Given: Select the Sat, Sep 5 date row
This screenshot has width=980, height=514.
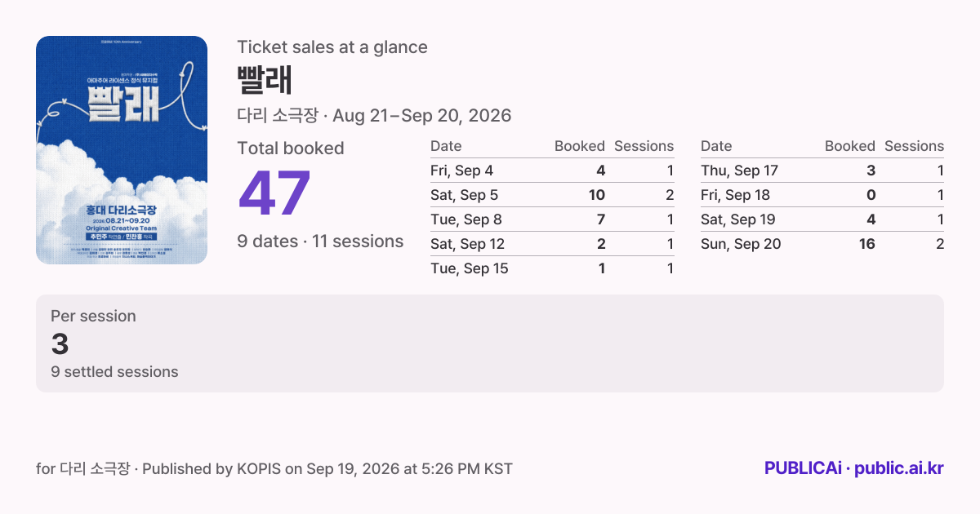Looking at the screenshot, I should click(x=552, y=195).
